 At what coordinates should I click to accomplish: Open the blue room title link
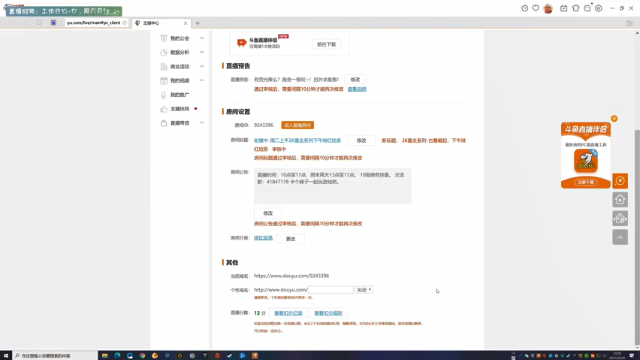coord(297,140)
